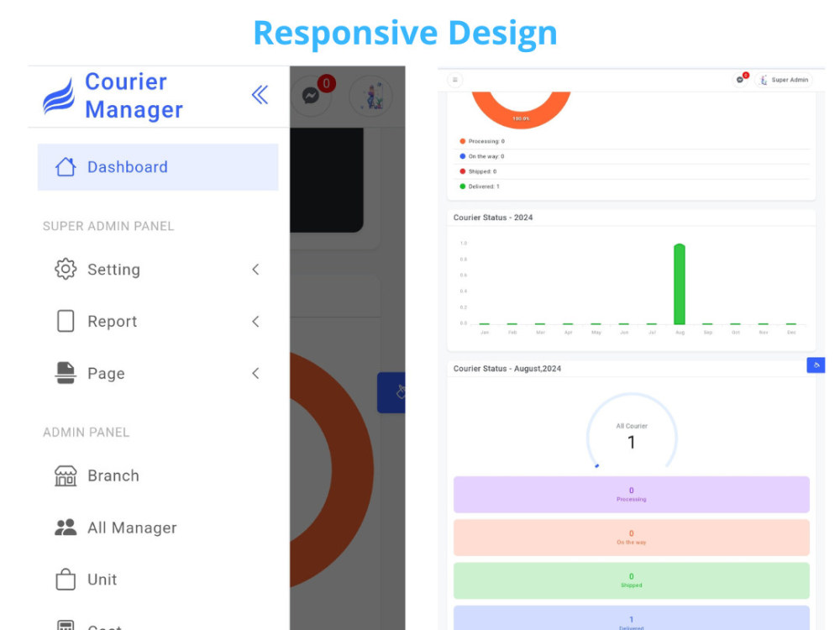Open Report menu entry
The height and width of the screenshot is (630, 840).
pos(158,322)
